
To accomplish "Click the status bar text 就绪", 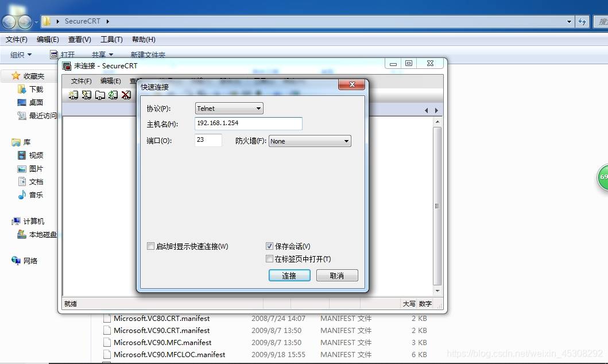I will 71,304.
